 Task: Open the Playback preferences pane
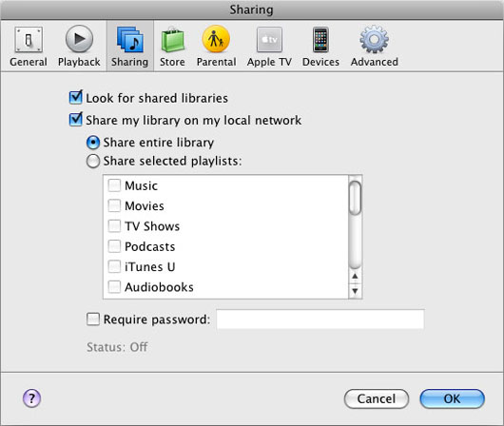[79, 47]
